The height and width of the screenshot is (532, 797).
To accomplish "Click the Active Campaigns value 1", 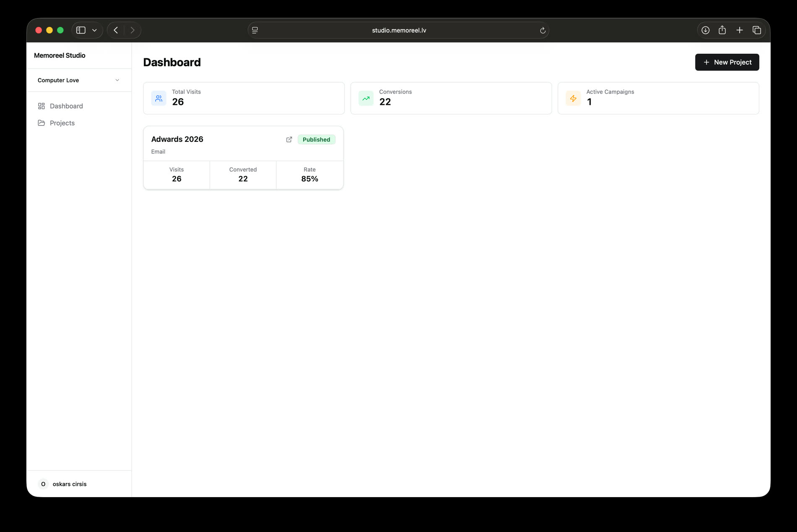I will (589, 102).
